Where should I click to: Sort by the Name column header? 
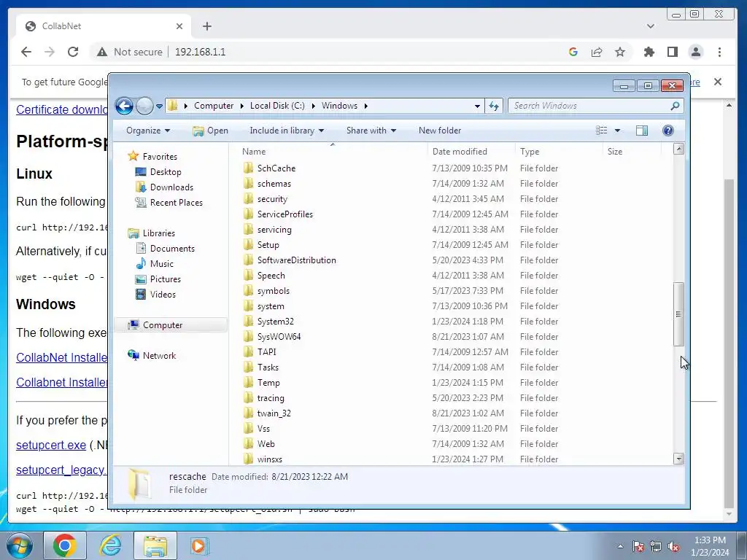click(x=332, y=152)
